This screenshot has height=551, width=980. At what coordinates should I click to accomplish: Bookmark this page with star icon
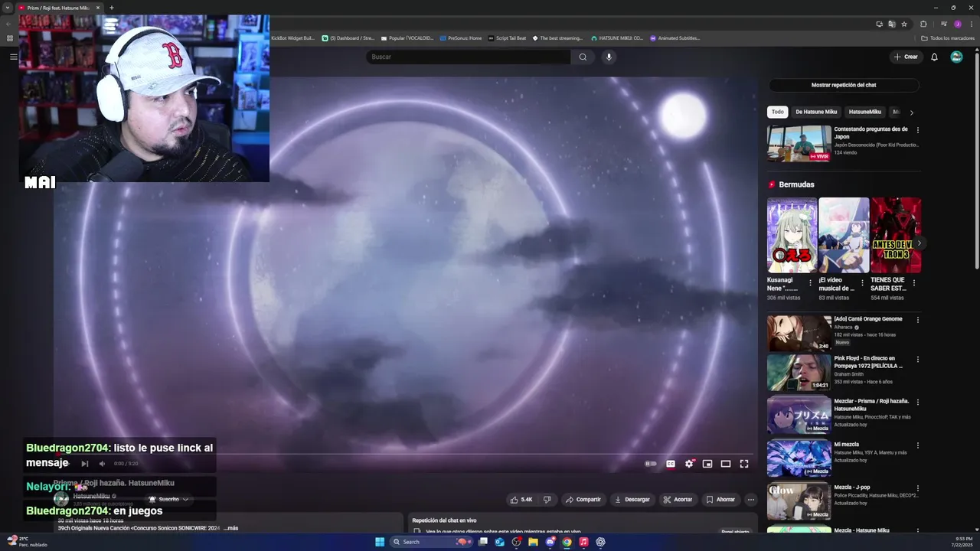pyautogui.click(x=904, y=24)
